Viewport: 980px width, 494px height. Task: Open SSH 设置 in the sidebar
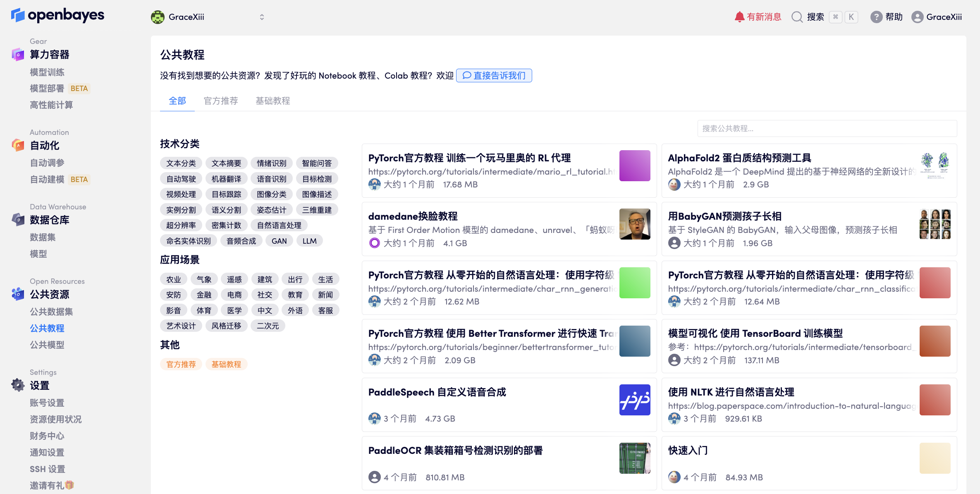click(x=48, y=469)
